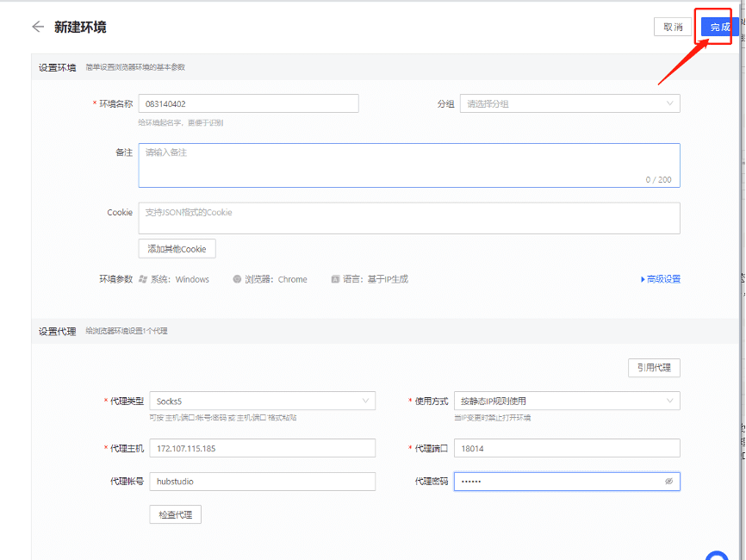Toggle the password visibility eye icon

[668, 482]
